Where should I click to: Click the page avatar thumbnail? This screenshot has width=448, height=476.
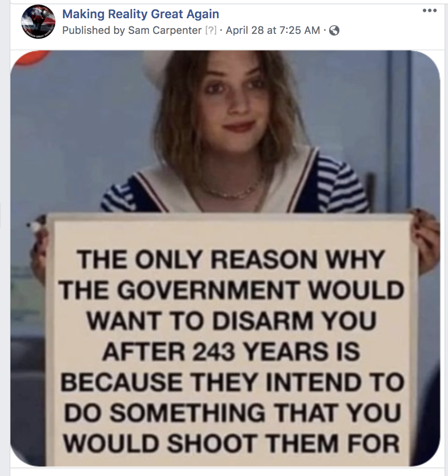38,22
